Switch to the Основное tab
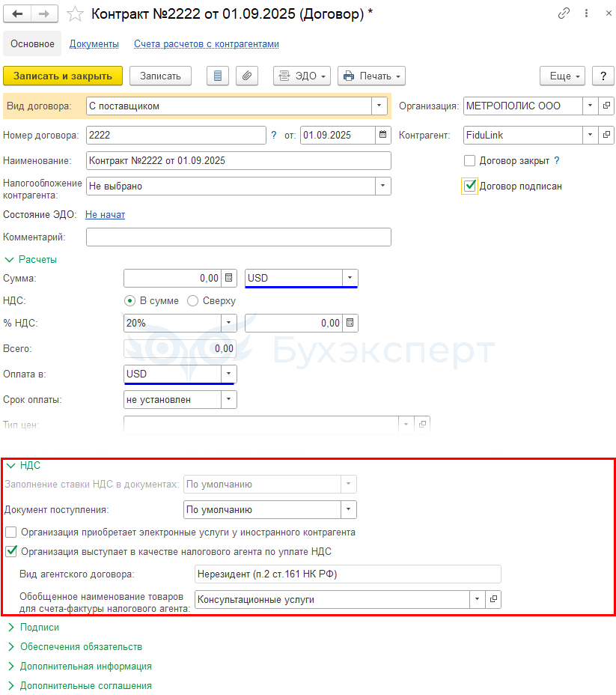616x695 pixels. coord(32,44)
